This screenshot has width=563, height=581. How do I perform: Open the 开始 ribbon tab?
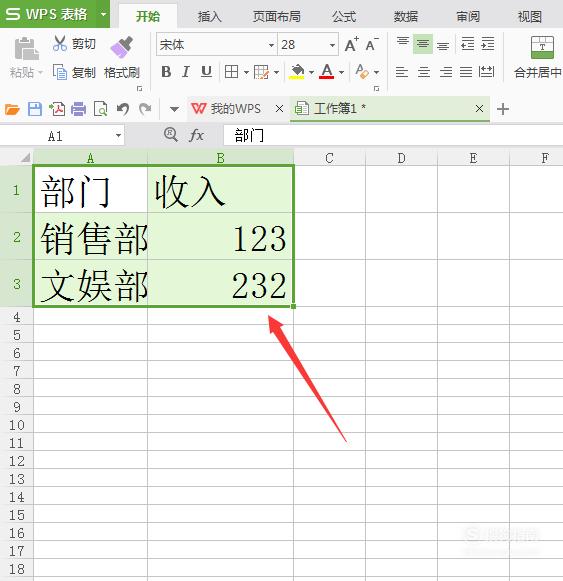coord(148,16)
